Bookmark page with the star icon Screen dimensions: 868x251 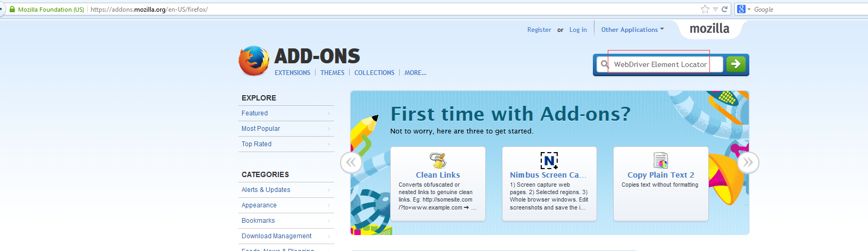click(x=705, y=9)
